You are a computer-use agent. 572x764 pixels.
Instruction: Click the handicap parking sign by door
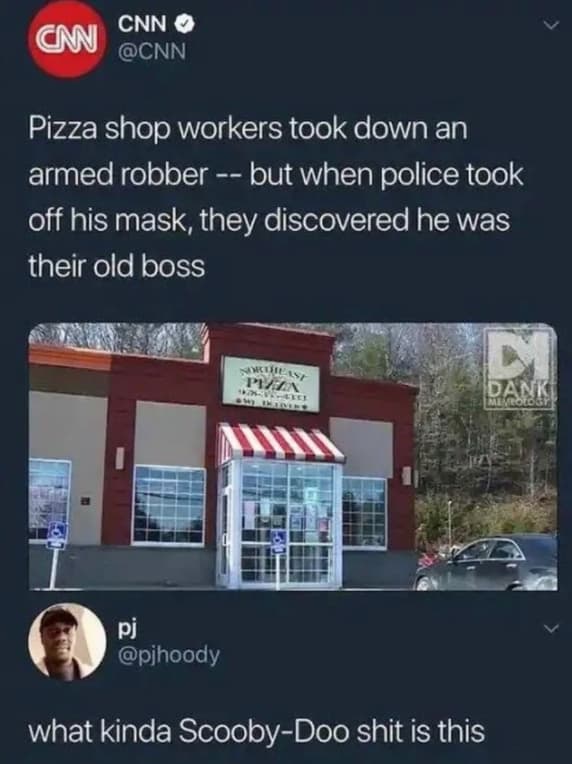tap(278, 542)
